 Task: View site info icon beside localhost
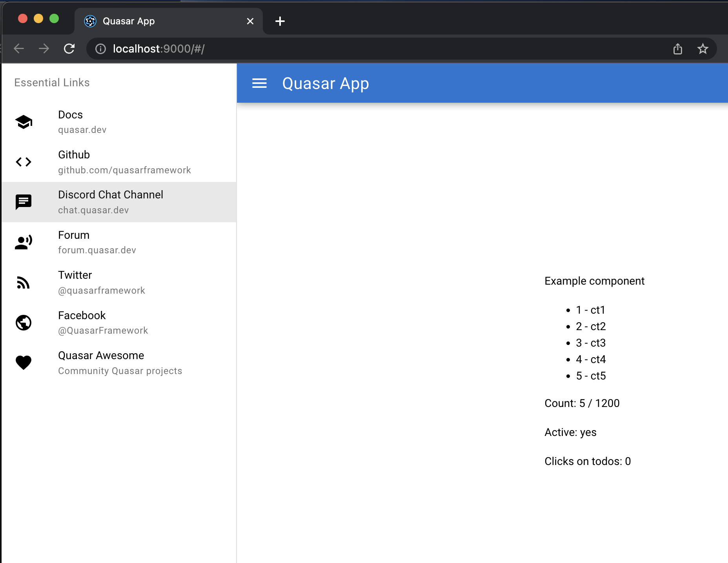(101, 49)
